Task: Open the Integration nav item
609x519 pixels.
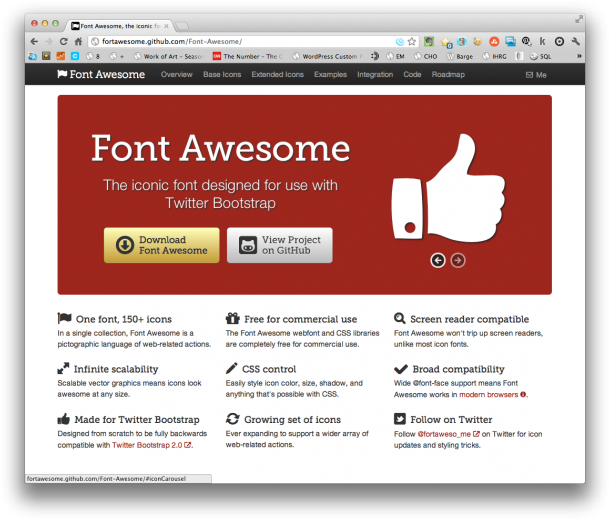Action: click(x=375, y=75)
